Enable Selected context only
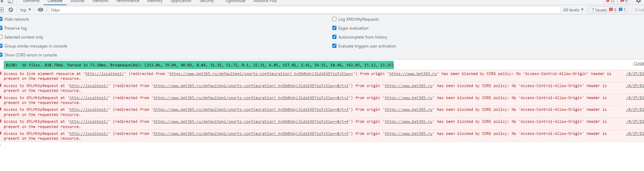 point(1,37)
